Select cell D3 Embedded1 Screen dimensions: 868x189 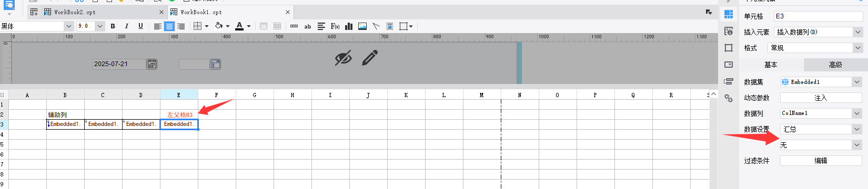(142, 124)
